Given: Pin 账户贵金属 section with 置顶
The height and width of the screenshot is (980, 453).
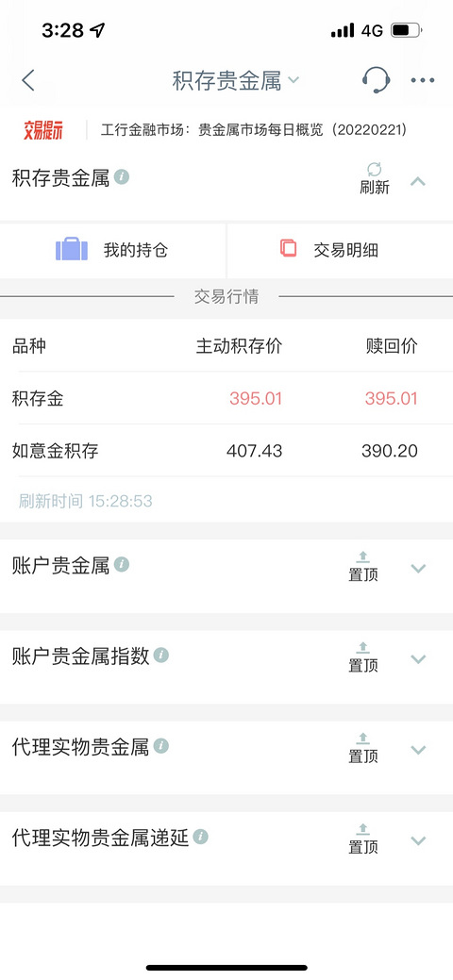Looking at the screenshot, I should 363,567.
